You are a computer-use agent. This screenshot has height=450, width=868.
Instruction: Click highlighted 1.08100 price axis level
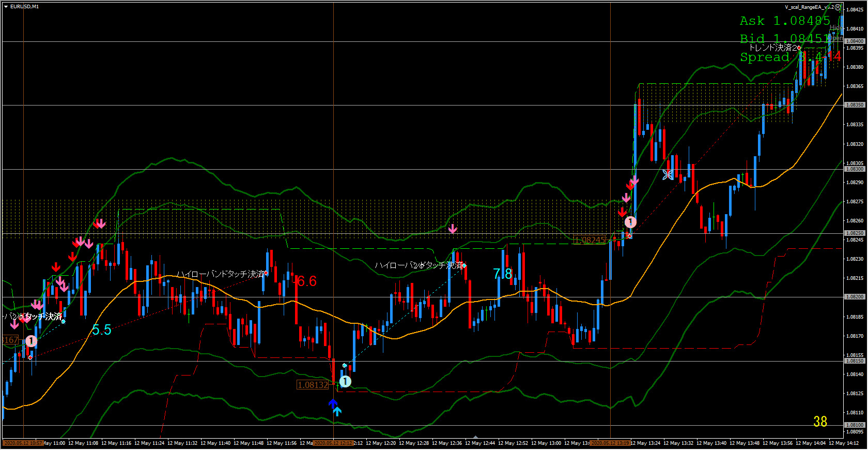click(855, 425)
